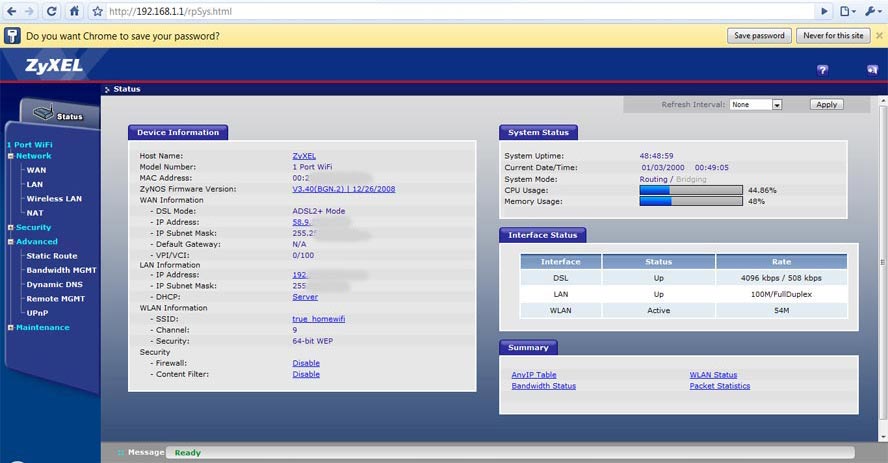
Task: Open firmware version V3.40 link
Action: point(344,189)
